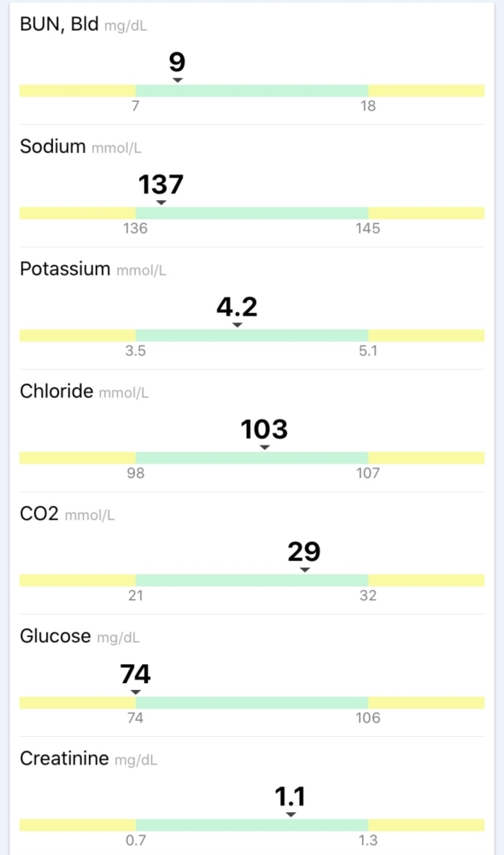
Task: Select the Glucose result label
Action: pyautogui.click(x=55, y=636)
